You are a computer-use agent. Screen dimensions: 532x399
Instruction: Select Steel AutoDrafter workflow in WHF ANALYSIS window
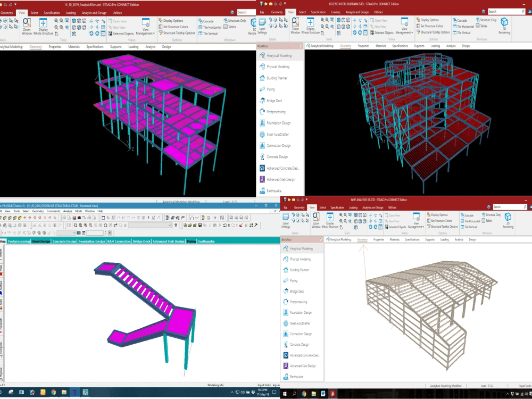[x=302, y=323]
